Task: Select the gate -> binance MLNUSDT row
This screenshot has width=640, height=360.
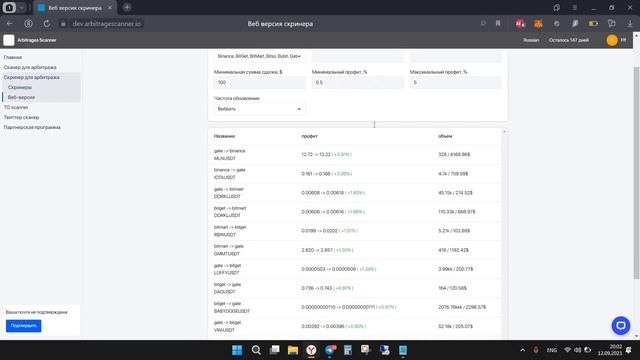Action: [x=355, y=155]
